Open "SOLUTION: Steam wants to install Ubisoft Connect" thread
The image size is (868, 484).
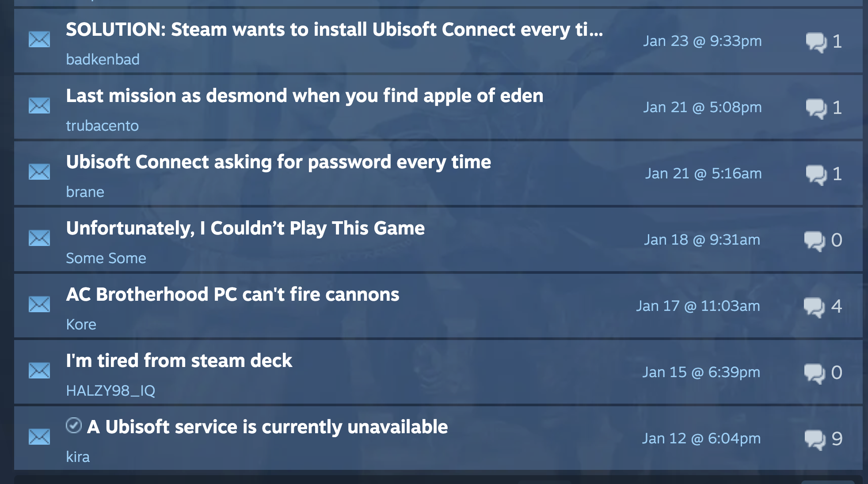(x=334, y=30)
